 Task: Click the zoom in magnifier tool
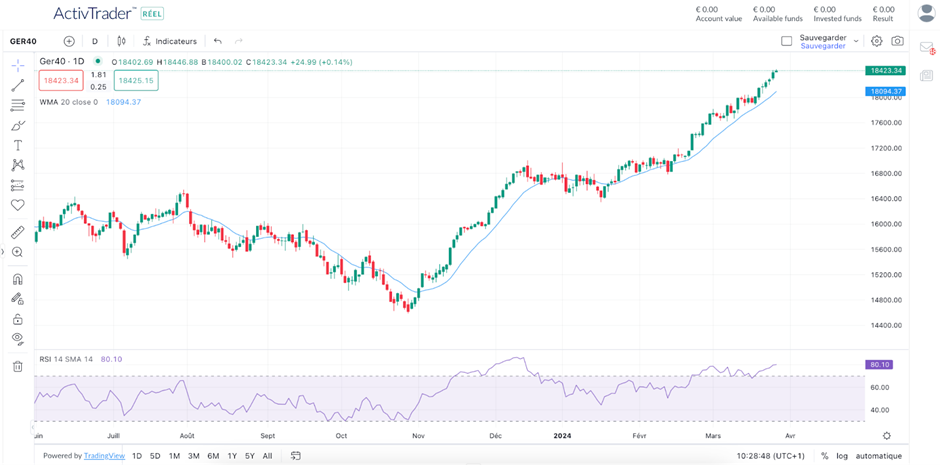click(x=17, y=252)
